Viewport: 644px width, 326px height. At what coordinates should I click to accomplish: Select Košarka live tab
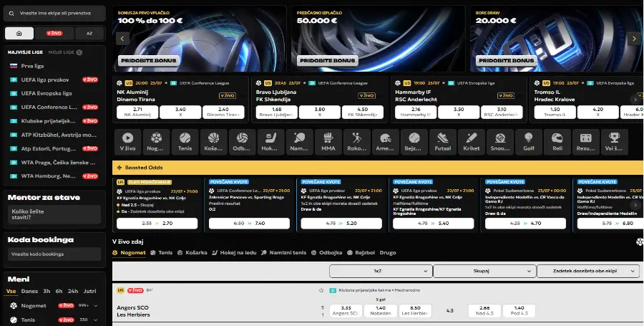192,252
